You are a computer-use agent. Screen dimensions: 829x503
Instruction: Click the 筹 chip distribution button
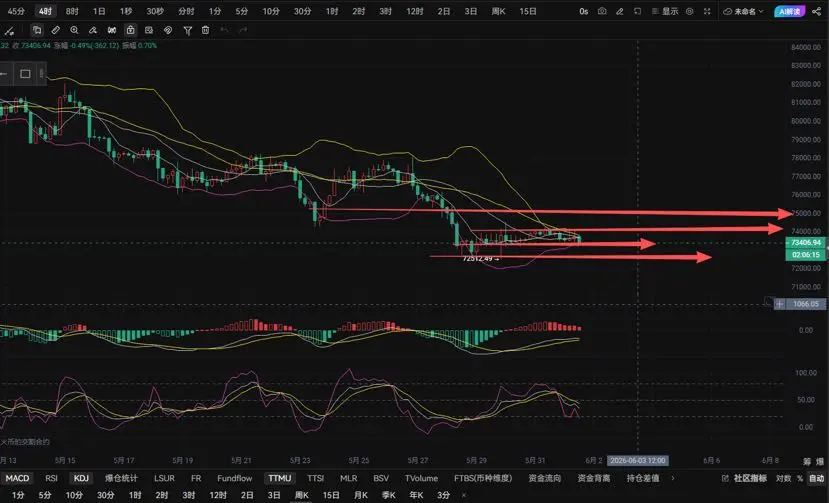point(807,462)
